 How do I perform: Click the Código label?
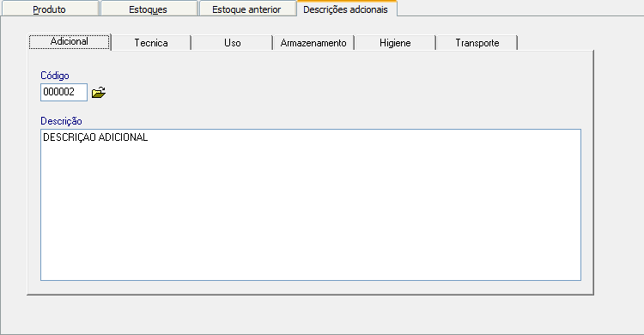coord(55,76)
